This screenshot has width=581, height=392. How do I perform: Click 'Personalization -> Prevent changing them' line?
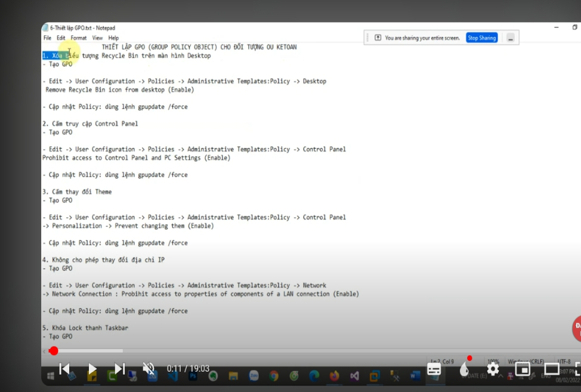(128, 226)
